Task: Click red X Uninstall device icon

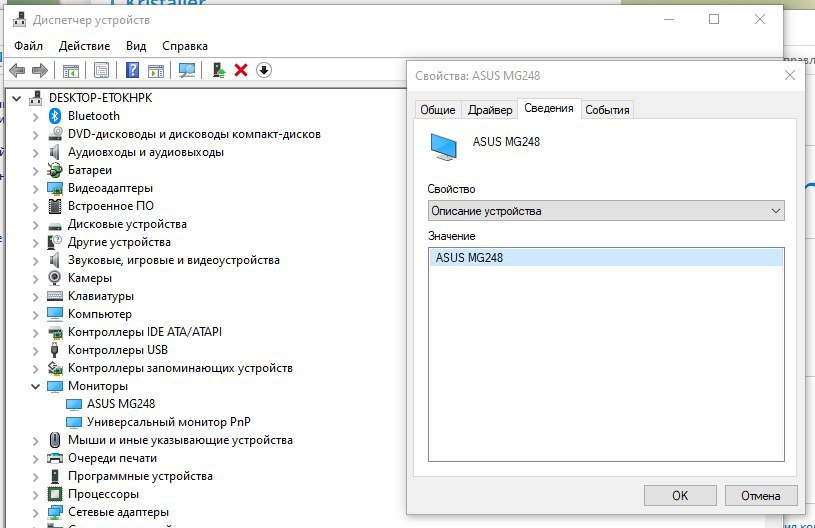Action: tap(241, 70)
